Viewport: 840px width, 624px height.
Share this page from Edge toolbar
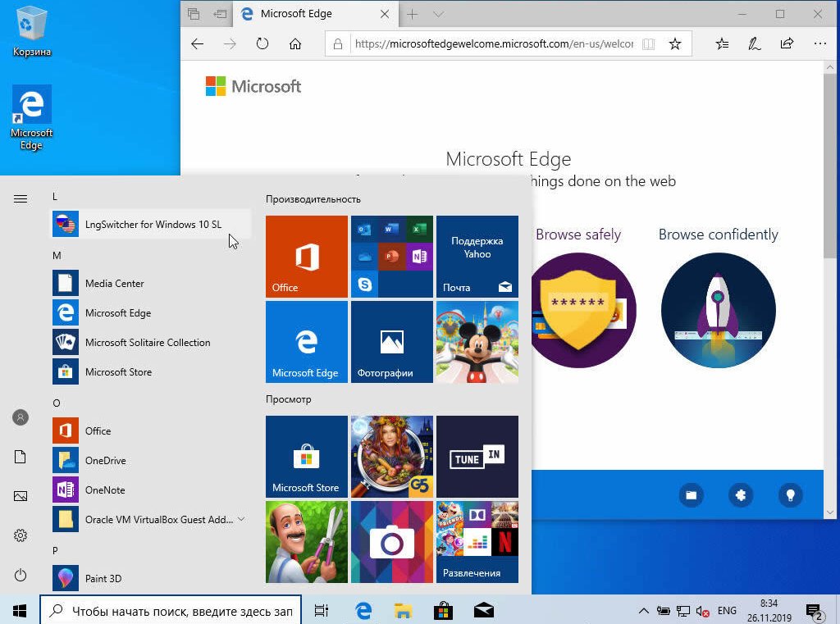click(x=787, y=44)
